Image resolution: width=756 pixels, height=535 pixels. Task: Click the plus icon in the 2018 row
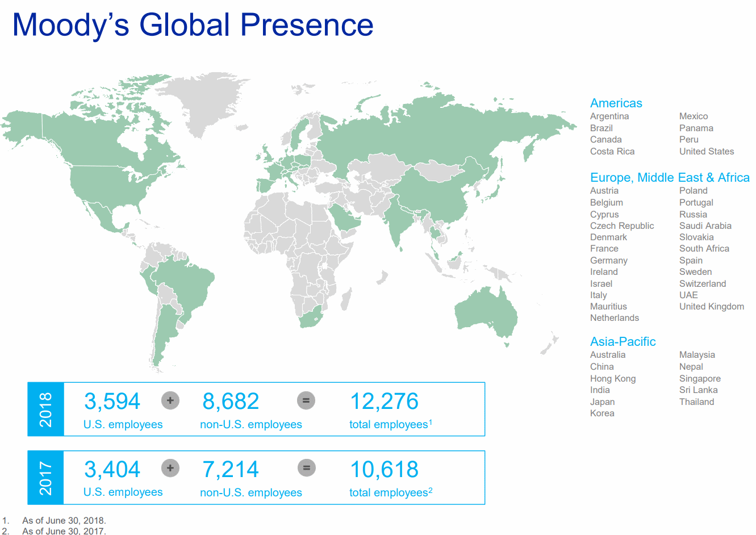pyautogui.click(x=170, y=400)
